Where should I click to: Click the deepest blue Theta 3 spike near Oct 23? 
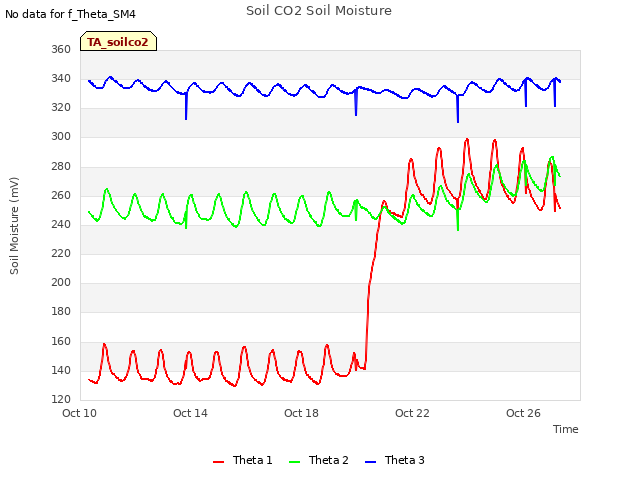(x=458, y=109)
